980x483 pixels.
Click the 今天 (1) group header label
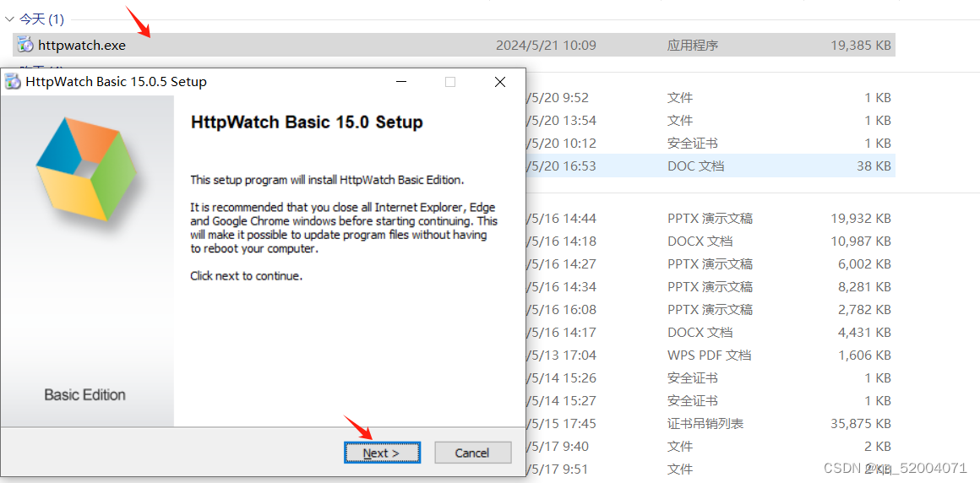coord(41,19)
